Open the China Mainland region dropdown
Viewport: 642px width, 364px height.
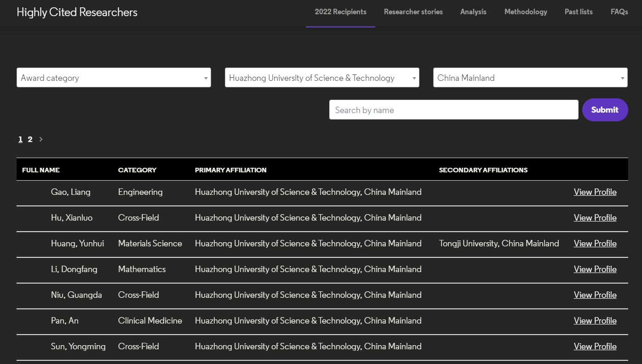click(x=530, y=78)
